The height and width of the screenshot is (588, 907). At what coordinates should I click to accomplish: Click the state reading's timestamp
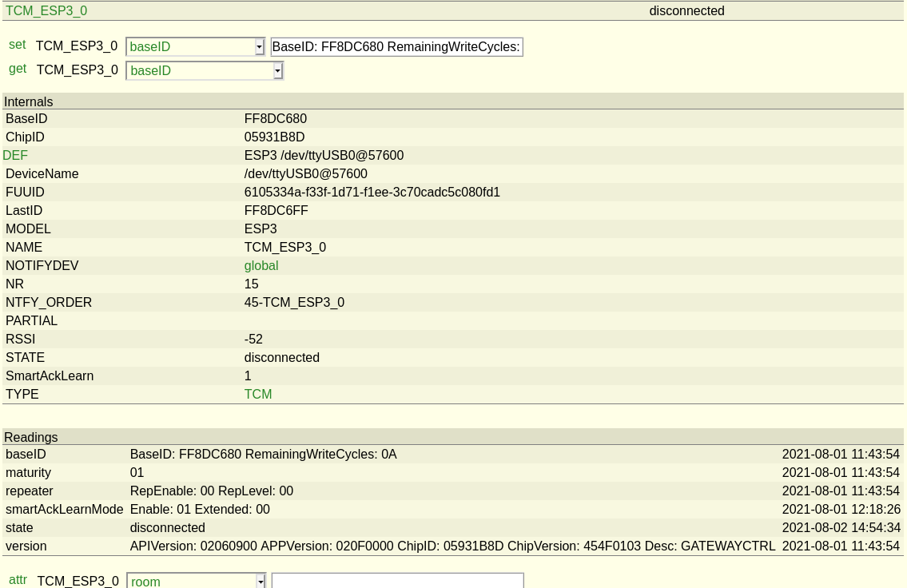coord(841,528)
